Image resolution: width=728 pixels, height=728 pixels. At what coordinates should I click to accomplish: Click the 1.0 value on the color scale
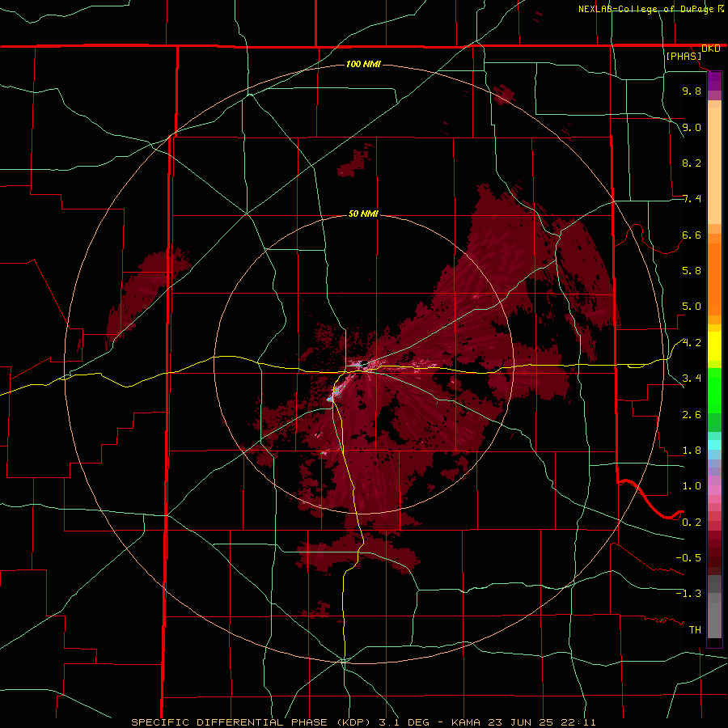[692, 487]
